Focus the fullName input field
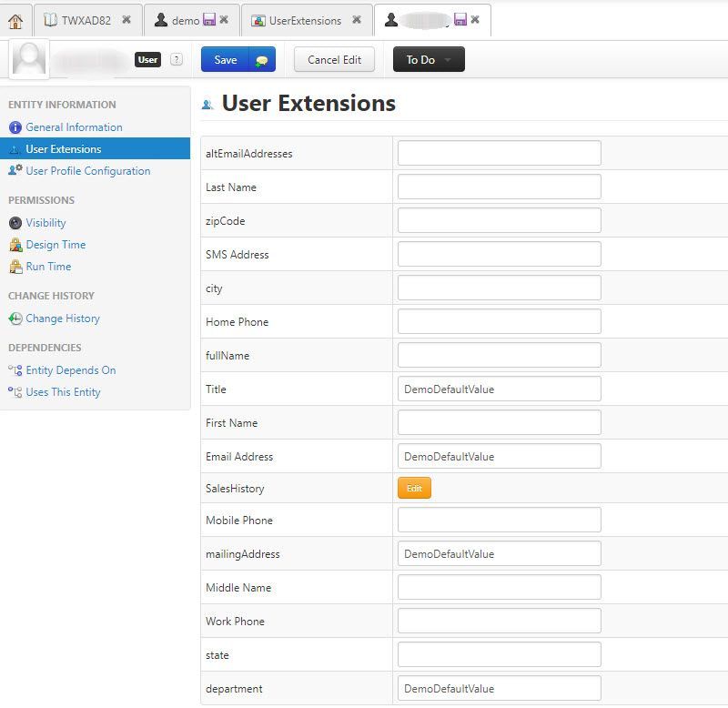The width and height of the screenshot is (728, 708). click(x=499, y=355)
